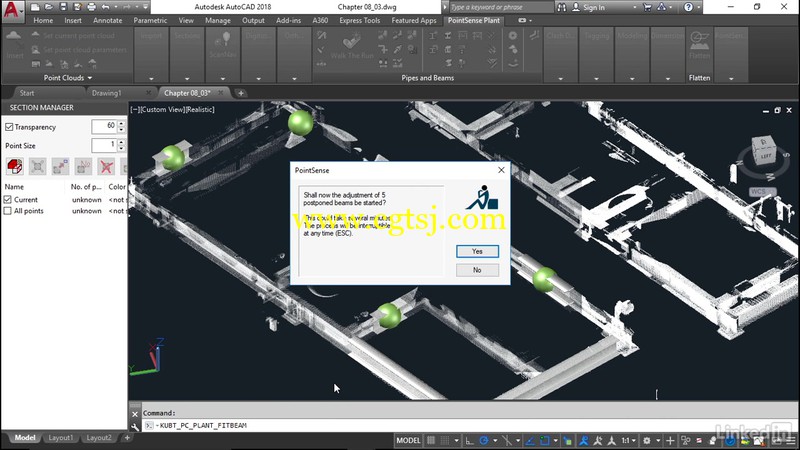The image size is (800, 450).
Task: Open the Sign In dropdown
Action: click(635, 7)
